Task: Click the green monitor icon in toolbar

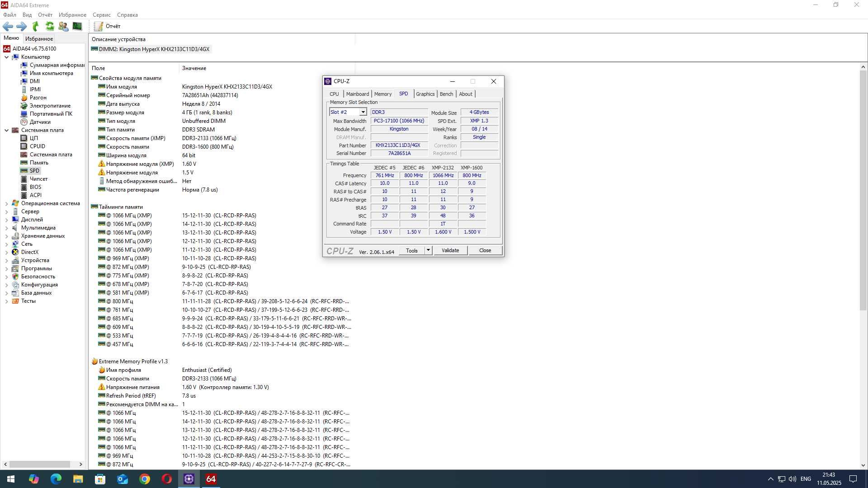Action: pos(77,26)
